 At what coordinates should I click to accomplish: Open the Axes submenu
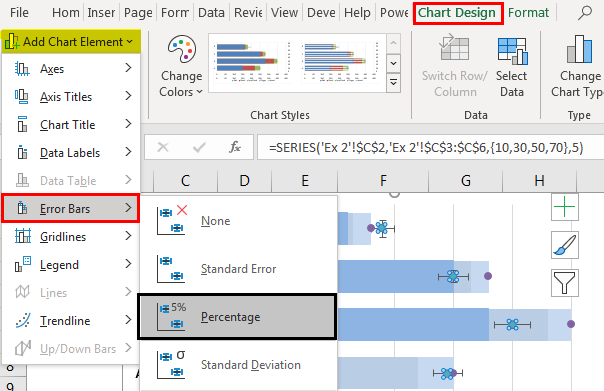click(x=71, y=69)
